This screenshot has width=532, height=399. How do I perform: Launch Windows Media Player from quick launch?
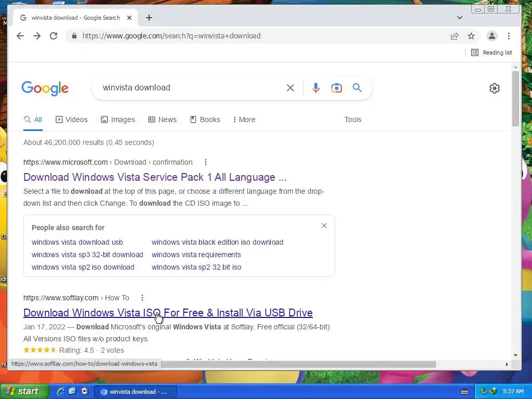click(x=85, y=392)
